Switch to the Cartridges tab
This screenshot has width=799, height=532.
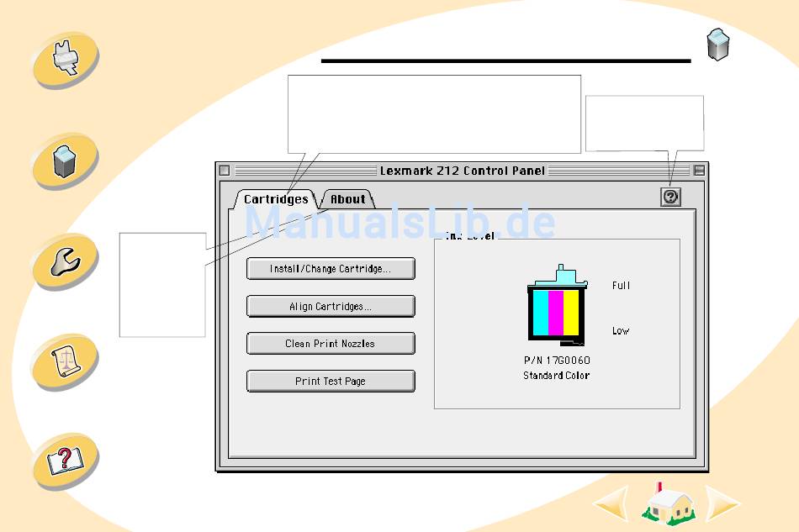pos(276,199)
